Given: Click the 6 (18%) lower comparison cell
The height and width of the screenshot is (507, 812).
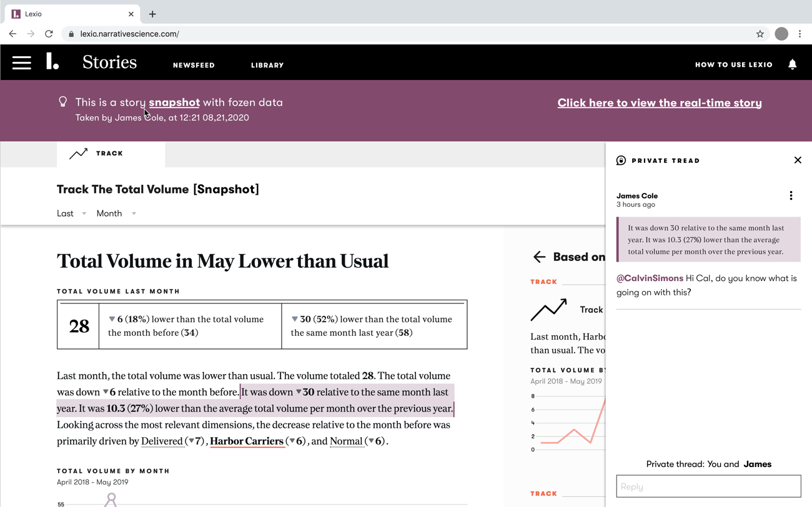Looking at the screenshot, I should coord(191,326).
